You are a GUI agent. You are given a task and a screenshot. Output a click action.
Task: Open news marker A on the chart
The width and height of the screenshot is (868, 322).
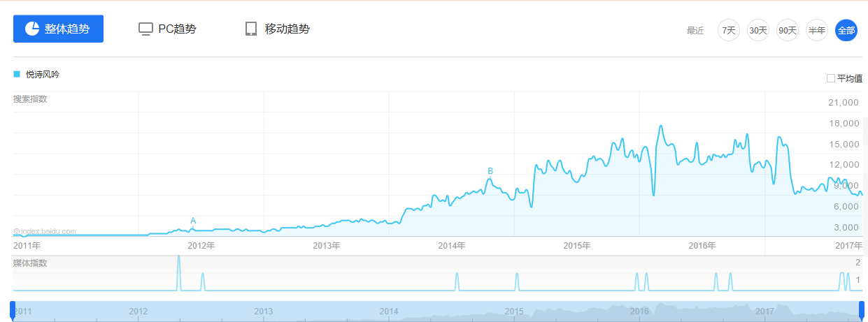click(x=193, y=221)
